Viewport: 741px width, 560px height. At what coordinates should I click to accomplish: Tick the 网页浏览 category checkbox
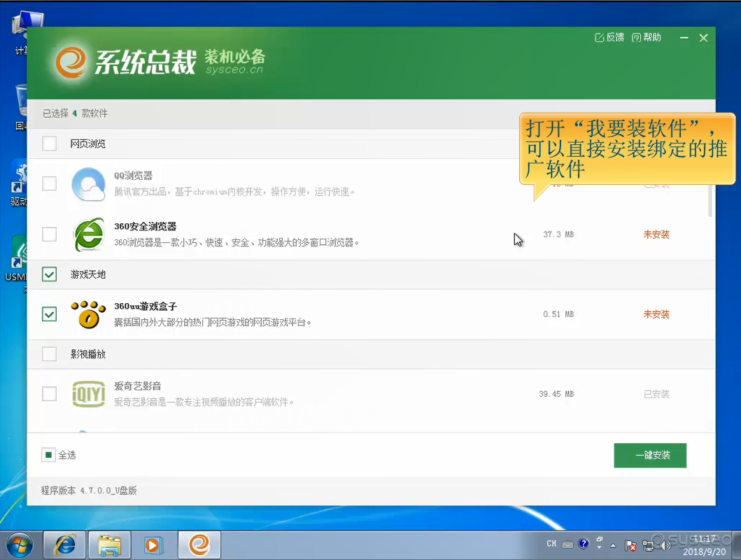tap(49, 143)
